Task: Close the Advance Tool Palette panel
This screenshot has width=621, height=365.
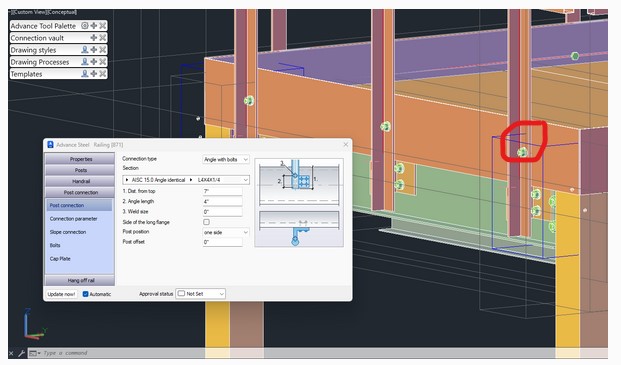Action: pos(103,26)
